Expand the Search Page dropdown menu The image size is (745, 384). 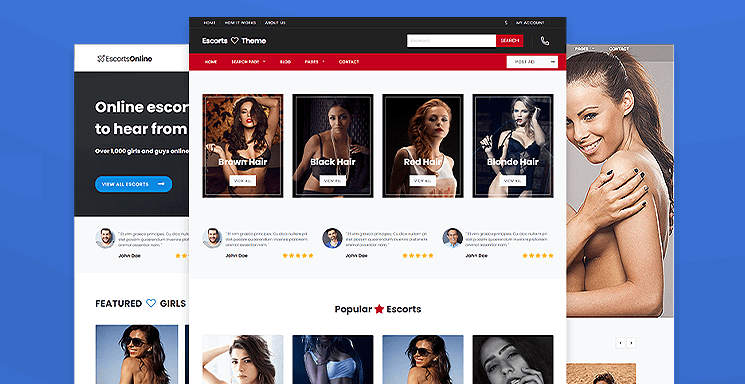pyautogui.click(x=248, y=62)
